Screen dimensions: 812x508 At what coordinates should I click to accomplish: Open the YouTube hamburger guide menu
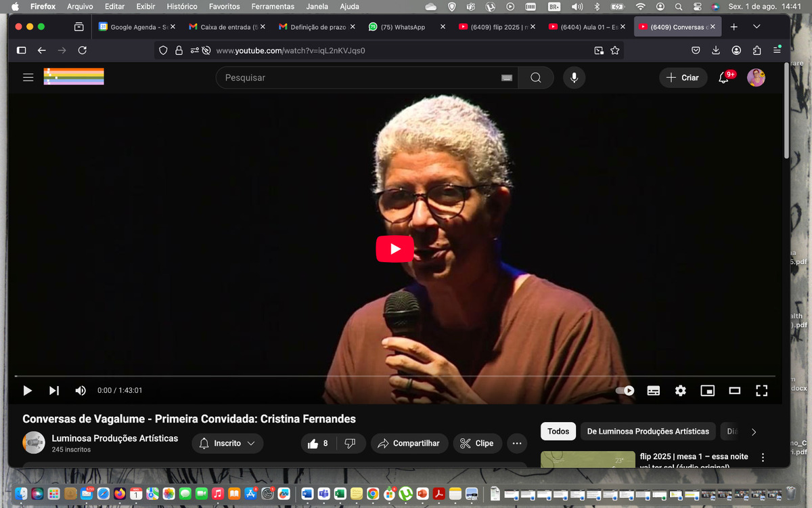pyautogui.click(x=28, y=78)
